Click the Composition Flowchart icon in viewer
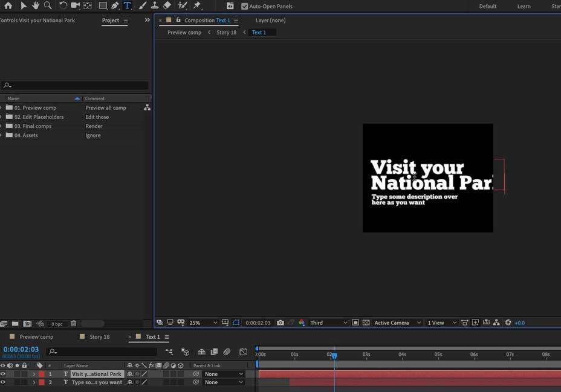This screenshot has width=561, height=392. click(x=496, y=323)
